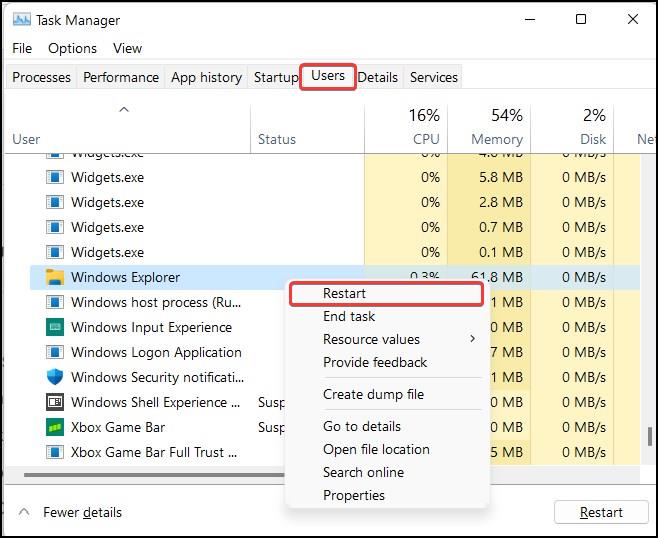Click the Windows Logon Application icon
The width and height of the screenshot is (658, 538).
(55, 352)
